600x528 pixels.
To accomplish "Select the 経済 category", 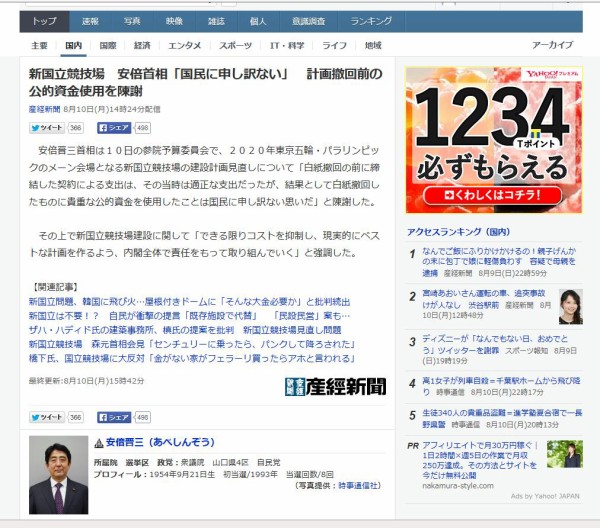I will tap(143, 46).
